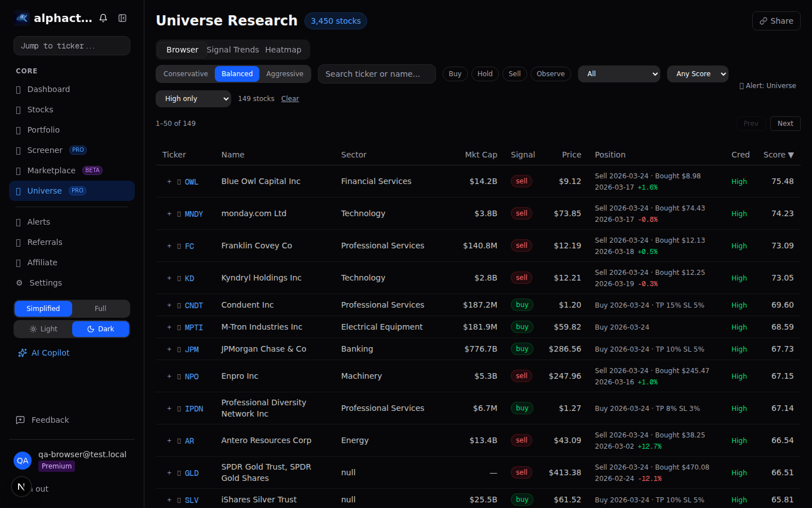Clear the active stock filters
The image size is (812, 508).
click(x=290, y=98)
